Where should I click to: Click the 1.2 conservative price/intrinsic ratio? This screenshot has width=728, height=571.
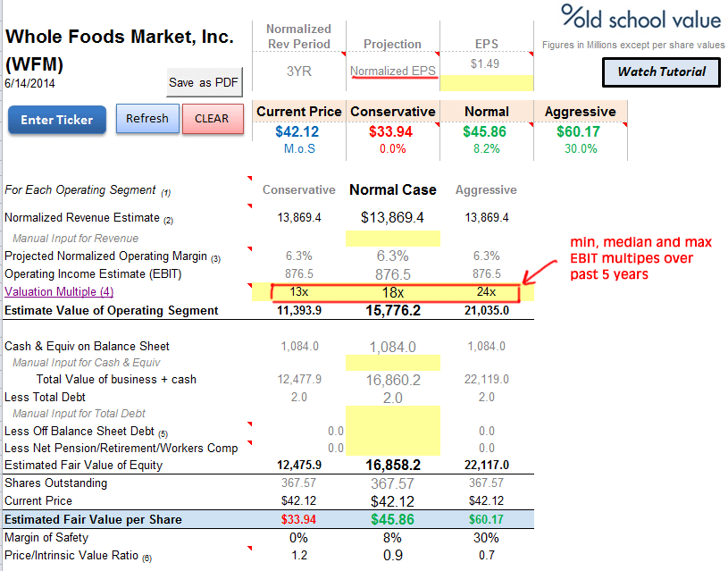299,556
